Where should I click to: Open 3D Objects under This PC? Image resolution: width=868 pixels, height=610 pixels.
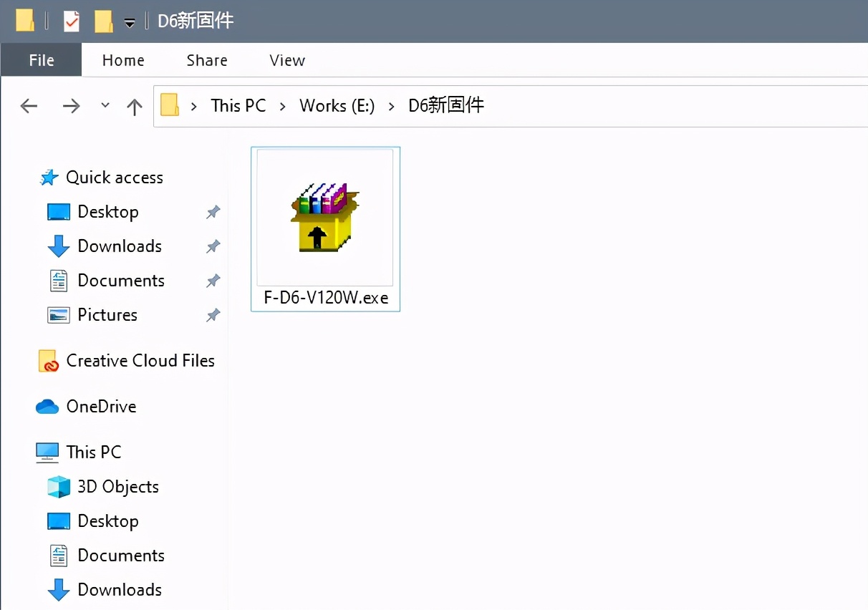(118, 487)
